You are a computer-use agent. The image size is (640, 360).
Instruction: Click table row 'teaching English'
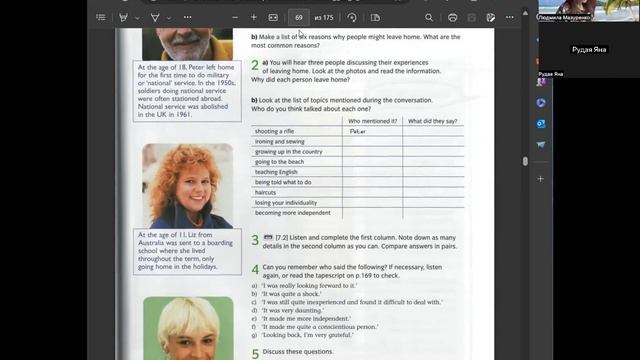pyautogui.click(x=357, y=172)
